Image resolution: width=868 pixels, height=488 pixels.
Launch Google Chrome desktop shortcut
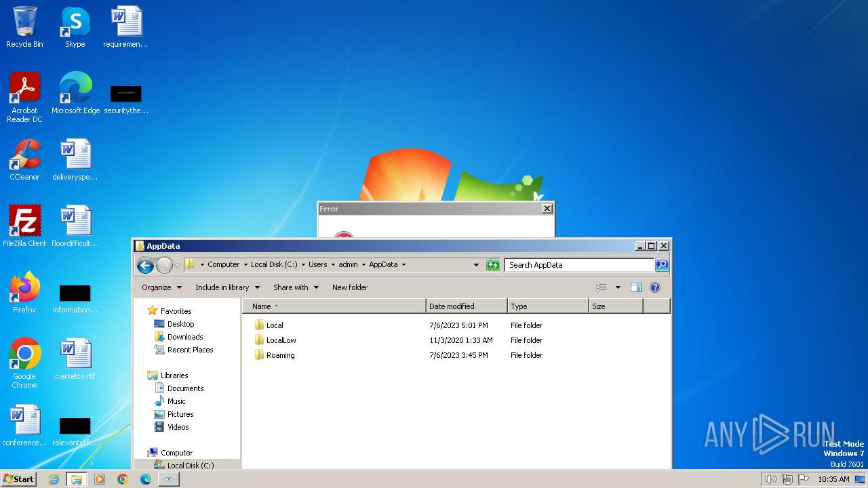(24, 363)
